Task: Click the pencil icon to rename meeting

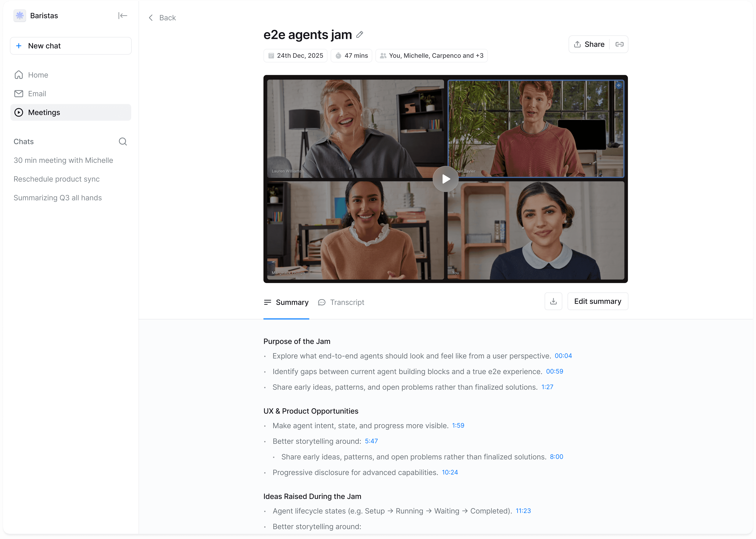Action: click(x=359, y=34)
